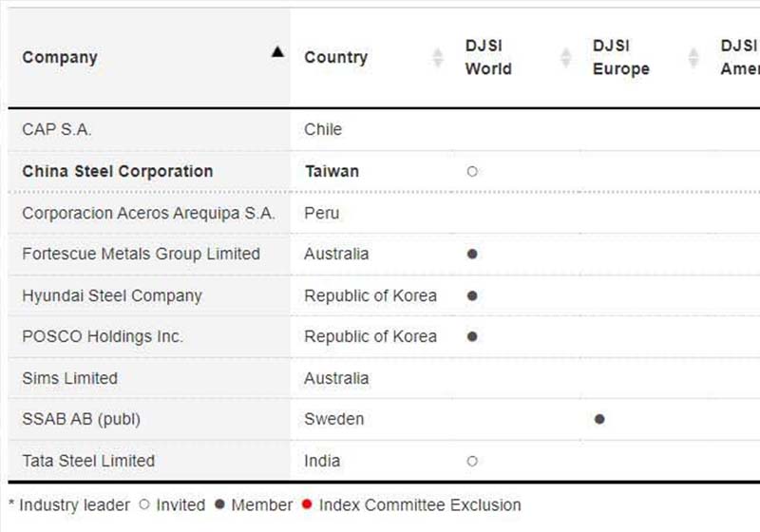
Task: Click Tata Steel Limited's invited circle
Action: [472, 461]
